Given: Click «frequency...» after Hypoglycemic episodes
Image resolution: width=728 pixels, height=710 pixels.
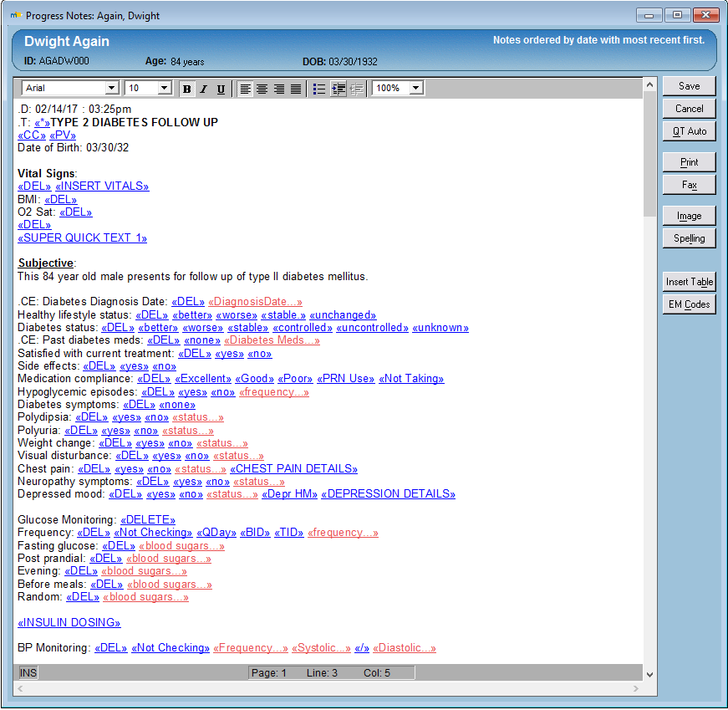Looking at the screenshot, I should (274, 392).
